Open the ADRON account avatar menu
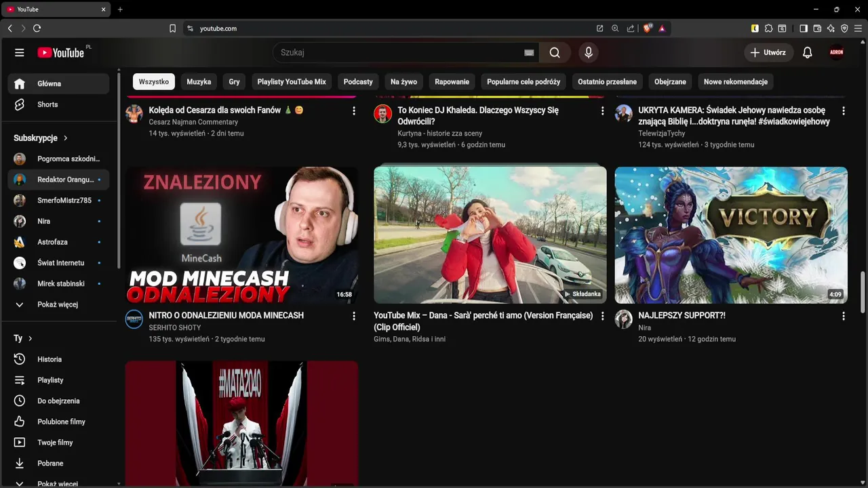Screen dimensions: 868x488 click(837, 53)
